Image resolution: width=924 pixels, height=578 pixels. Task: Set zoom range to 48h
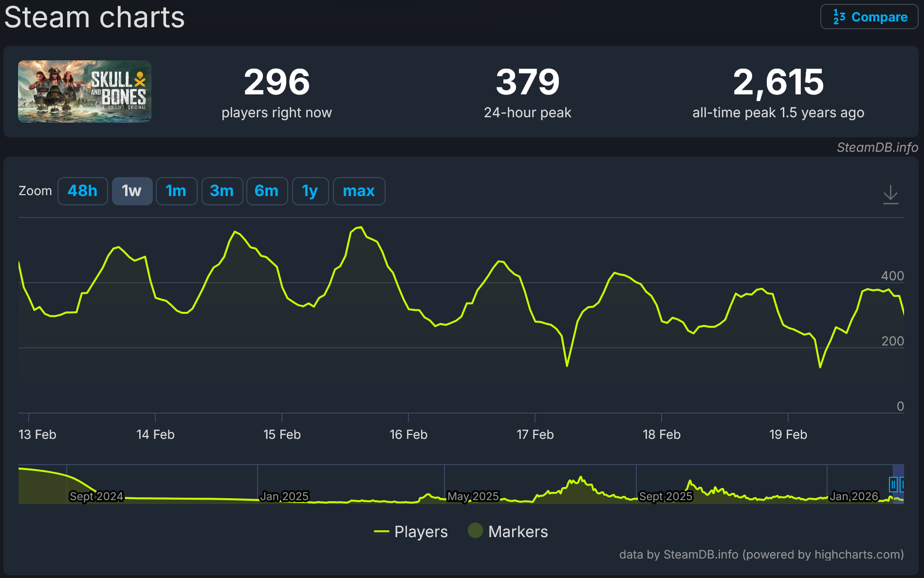[x=82, y=191]
